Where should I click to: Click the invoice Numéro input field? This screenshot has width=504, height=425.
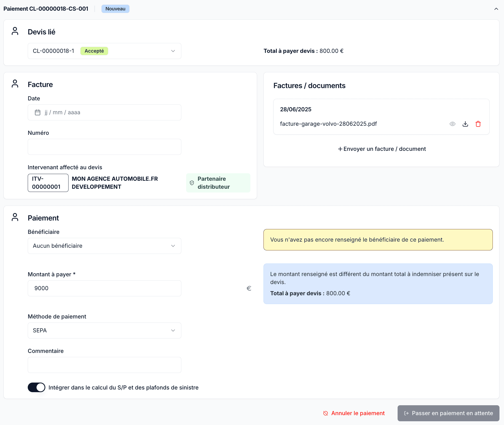point(104,147)
